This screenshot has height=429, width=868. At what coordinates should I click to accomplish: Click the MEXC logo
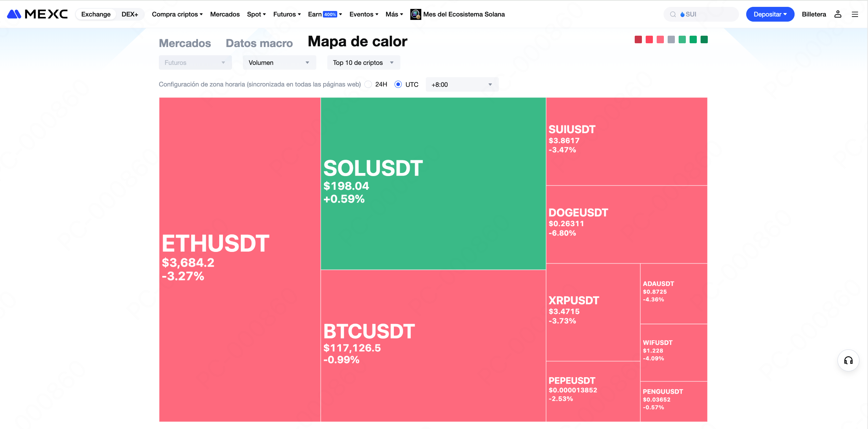click(37, 14)
